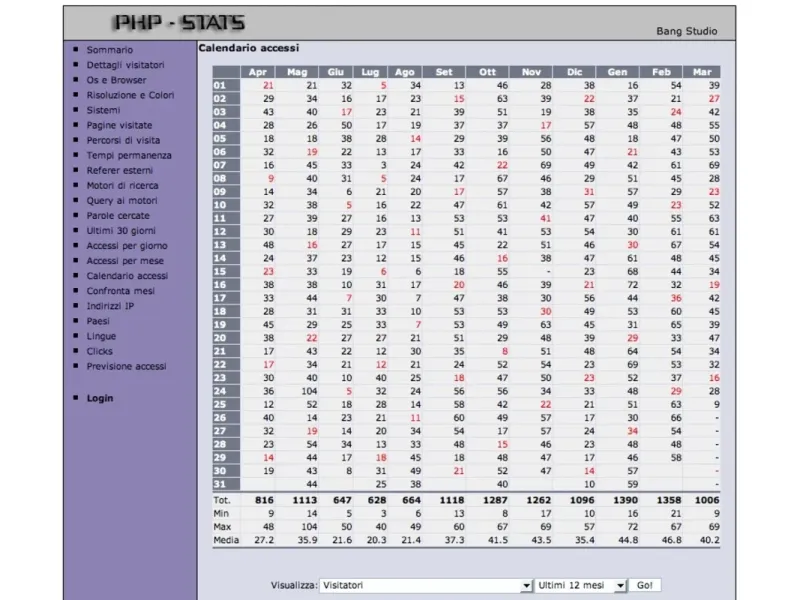Open the Paesi statistics
Viewport: 800px width, 600px height.
pos(98,321)
